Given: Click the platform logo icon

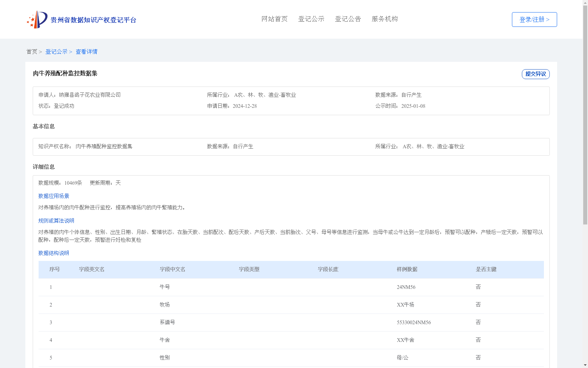Looking at the screenshot, I should tap(37, 20).
